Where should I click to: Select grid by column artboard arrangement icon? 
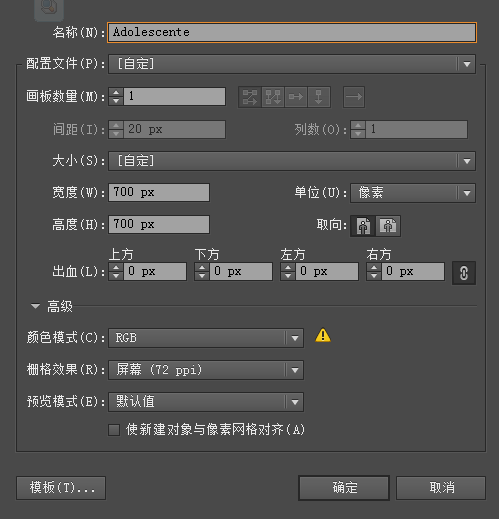(273, 97)
